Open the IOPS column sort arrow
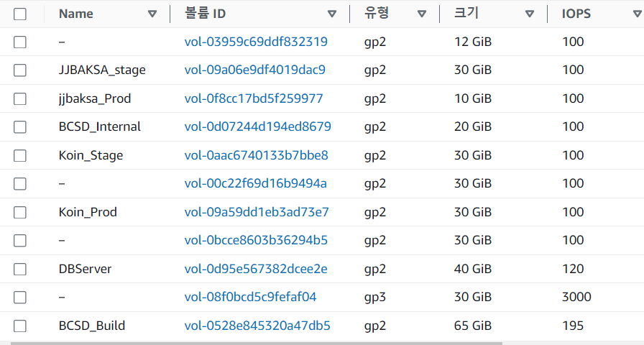 [638, 14]
